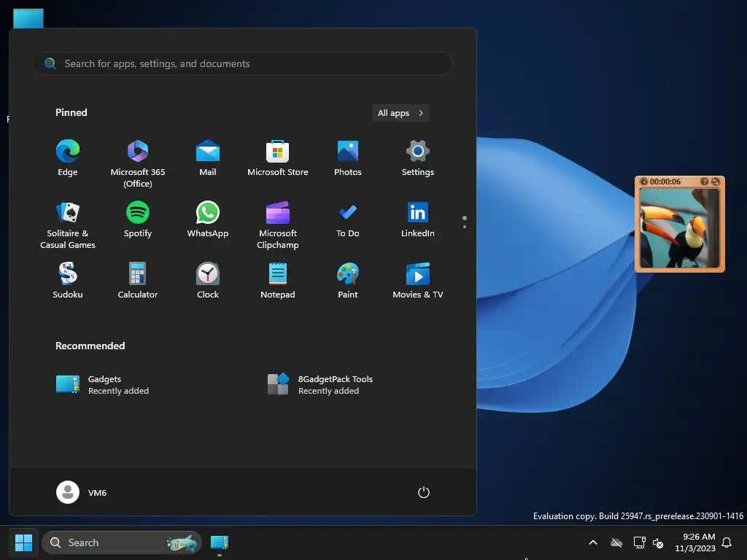Open the clock and date flyout
747x560 pixels.
click(x=695, y=542)
